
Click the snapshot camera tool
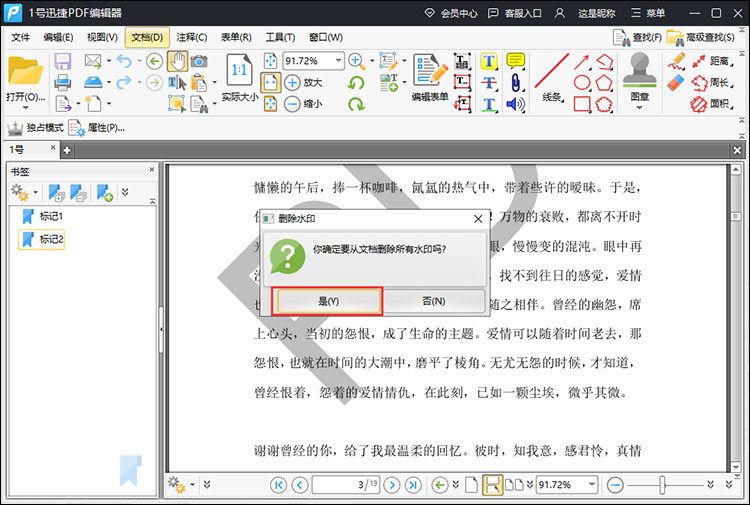click(x=199, y=61)
